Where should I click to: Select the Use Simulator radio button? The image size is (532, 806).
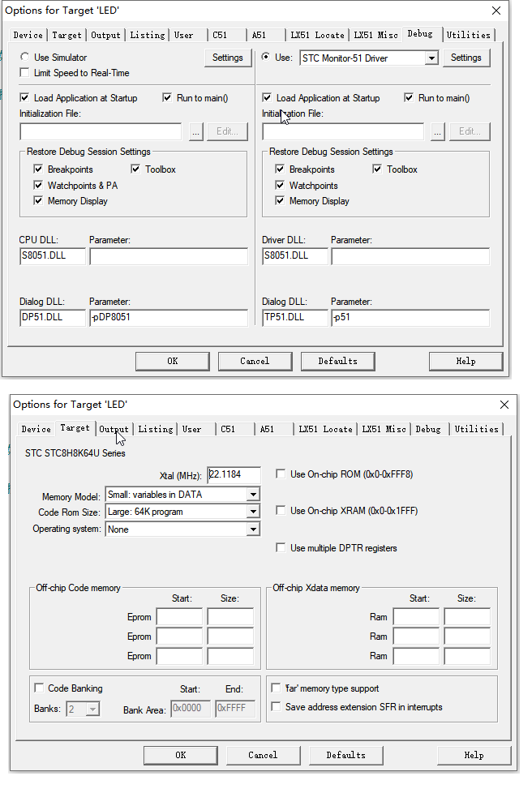point(24,57)
